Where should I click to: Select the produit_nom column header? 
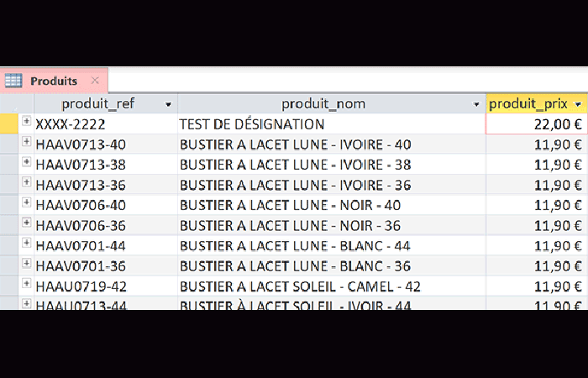(323, 104)
